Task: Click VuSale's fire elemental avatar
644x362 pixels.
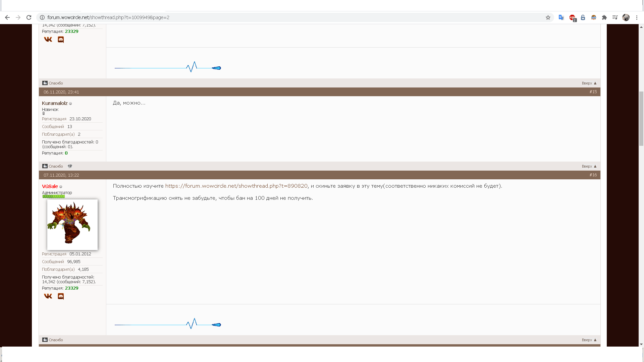Action: (72, 225)
